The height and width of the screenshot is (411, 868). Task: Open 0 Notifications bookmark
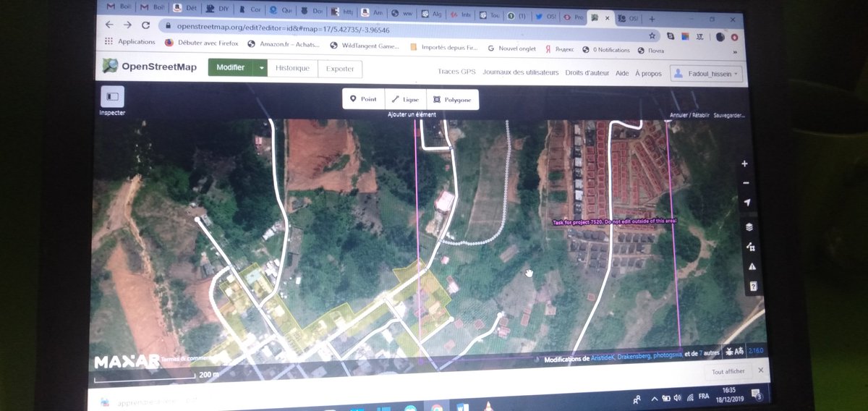tap(606, 50)
